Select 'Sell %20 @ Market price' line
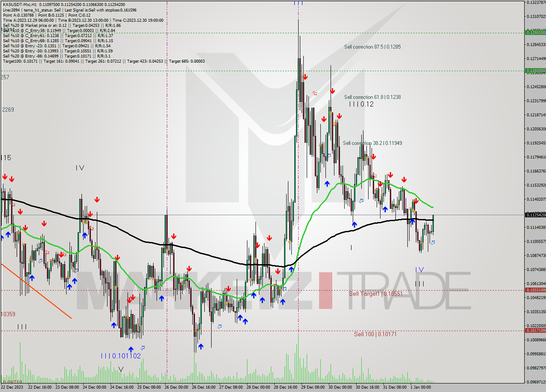 pyautogui.click(x=61, y=25)
